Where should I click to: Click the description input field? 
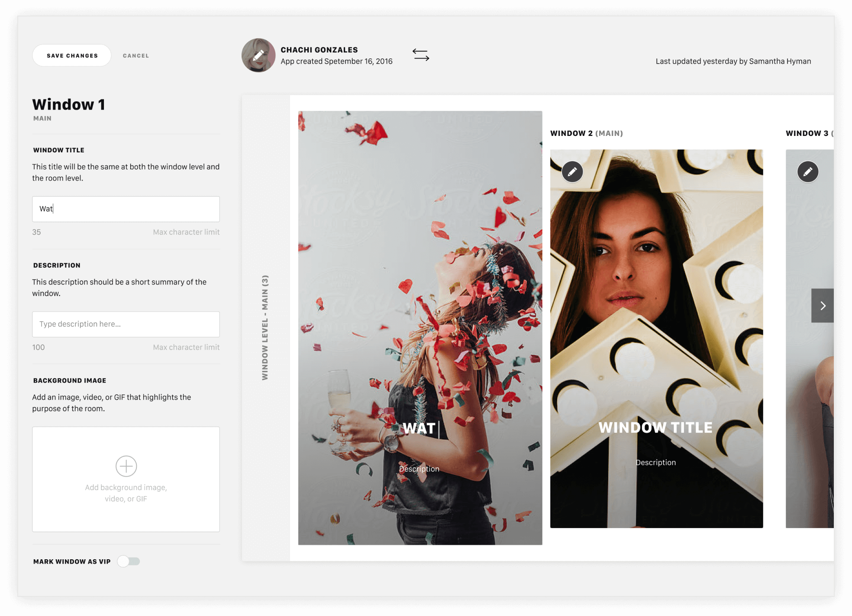pos(126,324)
